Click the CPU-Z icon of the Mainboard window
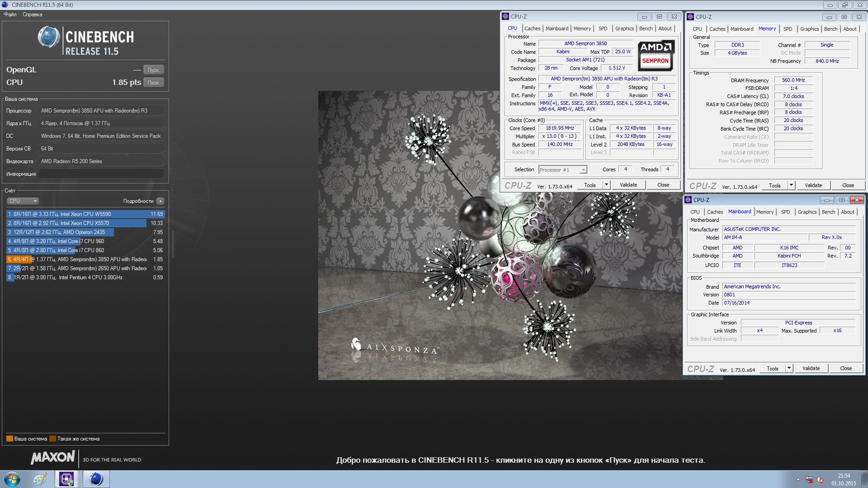Image resolution: width=868 pixels, height=488 pixels. point(688,200)
